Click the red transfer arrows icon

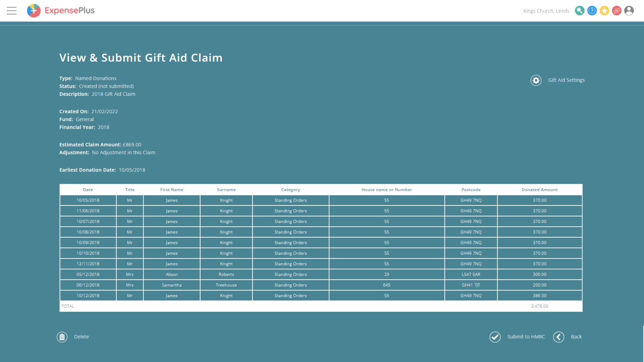pyautogui.click(x=616, y=11)
